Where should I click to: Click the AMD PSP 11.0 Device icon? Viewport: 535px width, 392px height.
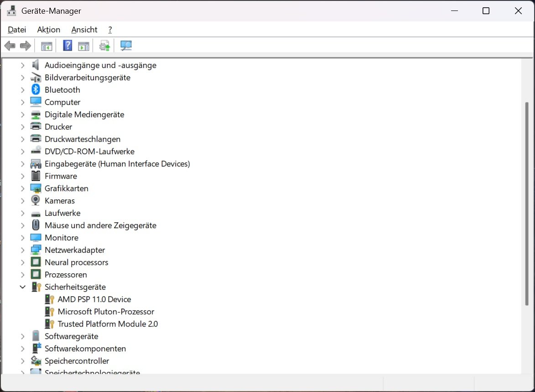49,299
